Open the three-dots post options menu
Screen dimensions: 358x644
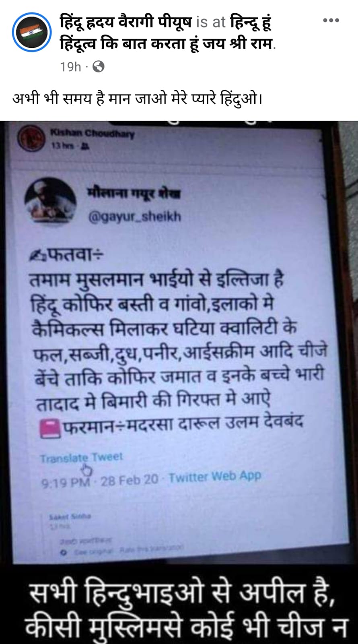331,20
